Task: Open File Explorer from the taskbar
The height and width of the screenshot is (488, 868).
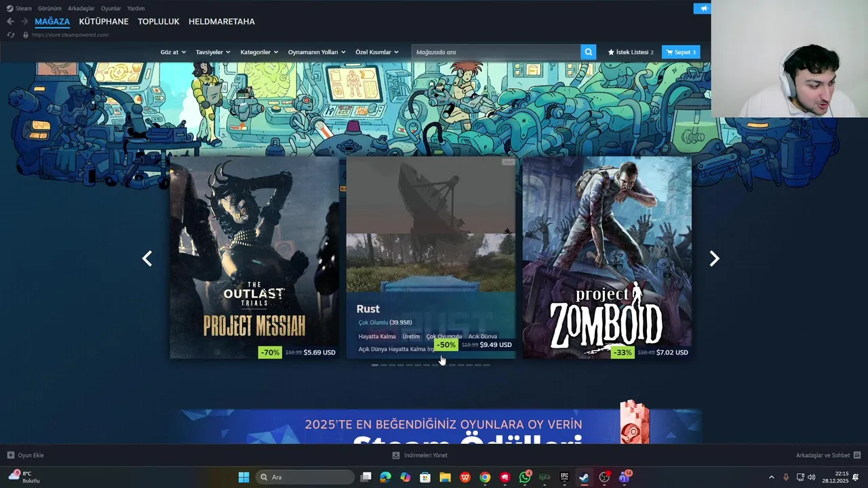Action: tap(445, 477)
